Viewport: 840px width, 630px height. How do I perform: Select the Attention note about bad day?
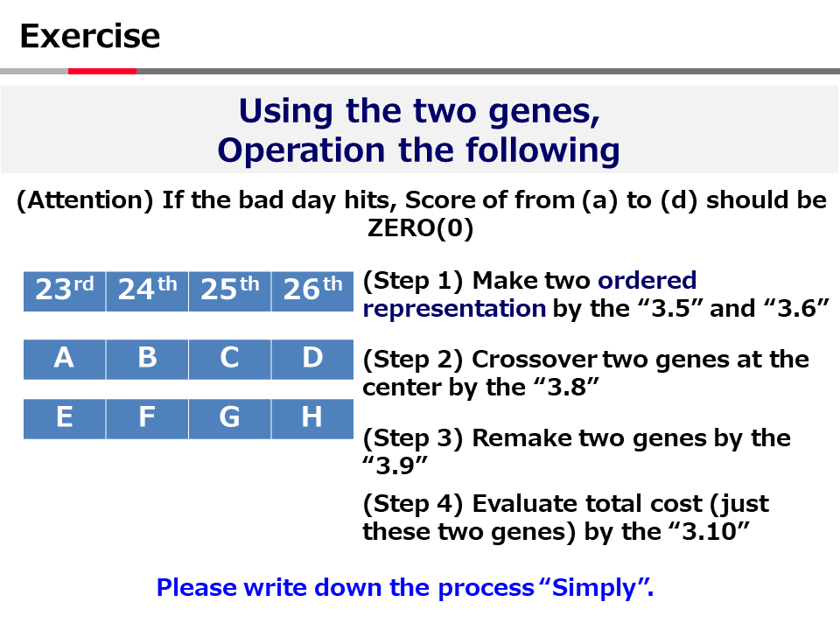click(421, 213)
